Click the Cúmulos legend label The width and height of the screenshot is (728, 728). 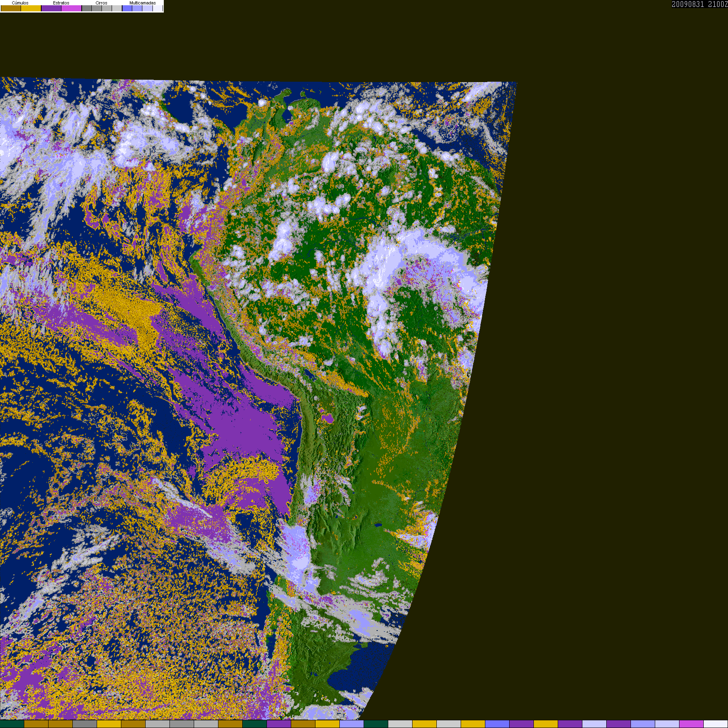[20, 3]
